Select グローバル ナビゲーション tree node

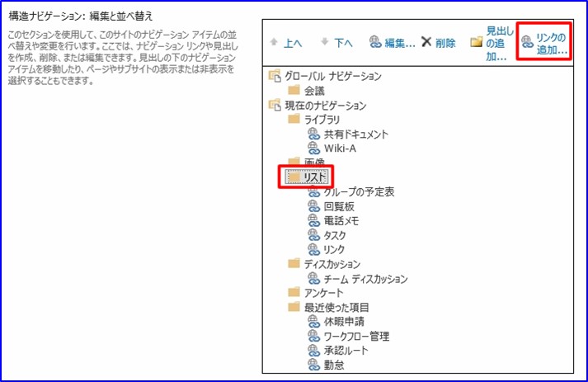click(333, 76)
